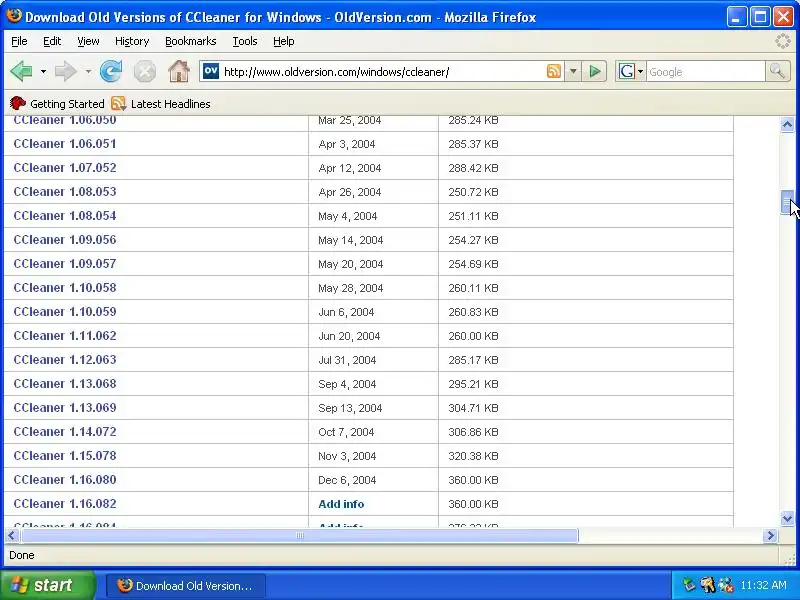Viewport: 800px width, 600px height.
Task: Click the orange RSS feed icon in address bar
Action: point(554,71)
